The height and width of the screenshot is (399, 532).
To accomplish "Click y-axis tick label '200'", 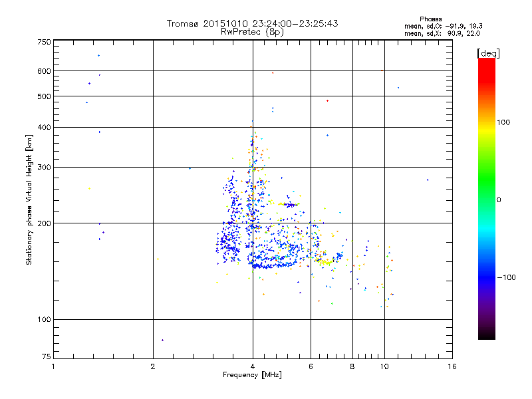I will [44, 223].
